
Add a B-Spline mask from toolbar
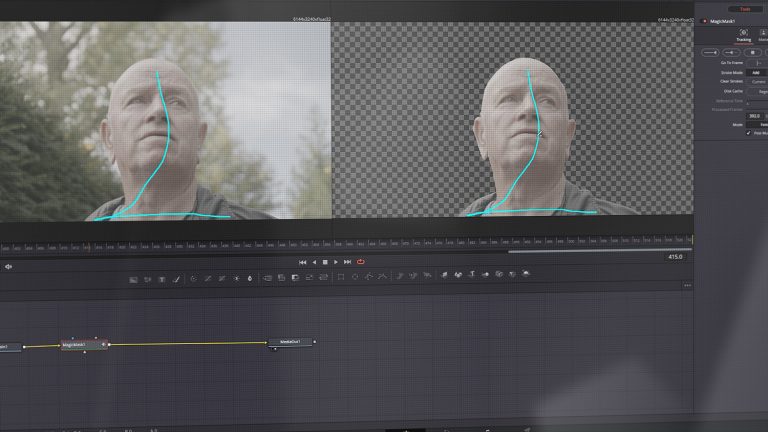coord(383,276)
